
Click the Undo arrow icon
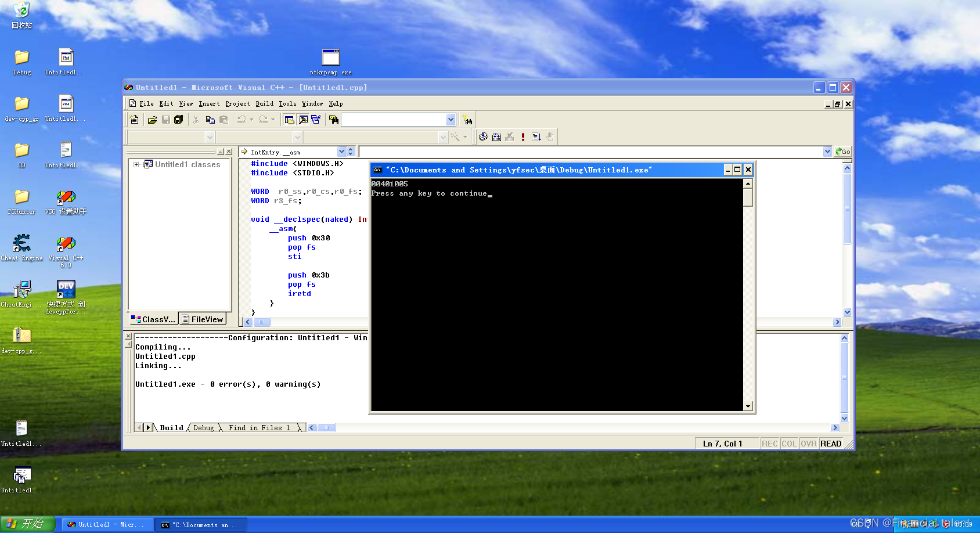point(242,120)
